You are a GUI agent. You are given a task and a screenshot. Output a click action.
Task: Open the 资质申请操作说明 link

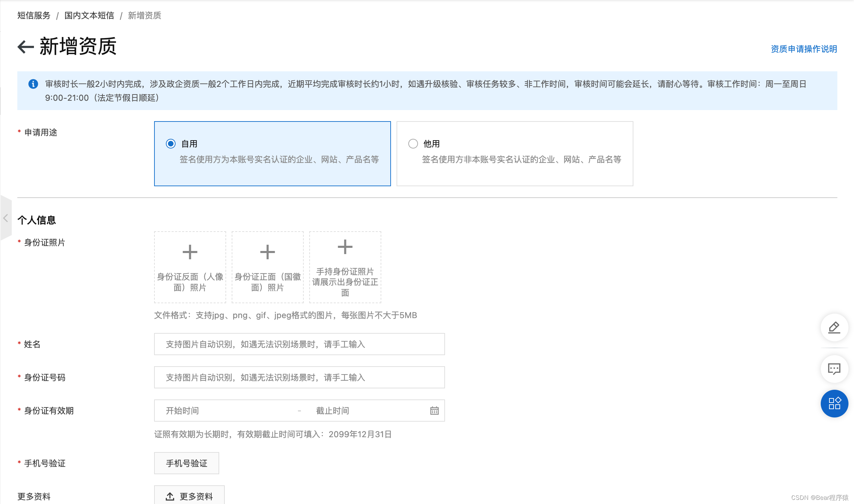pyautogui.click(x=803, y=49)
